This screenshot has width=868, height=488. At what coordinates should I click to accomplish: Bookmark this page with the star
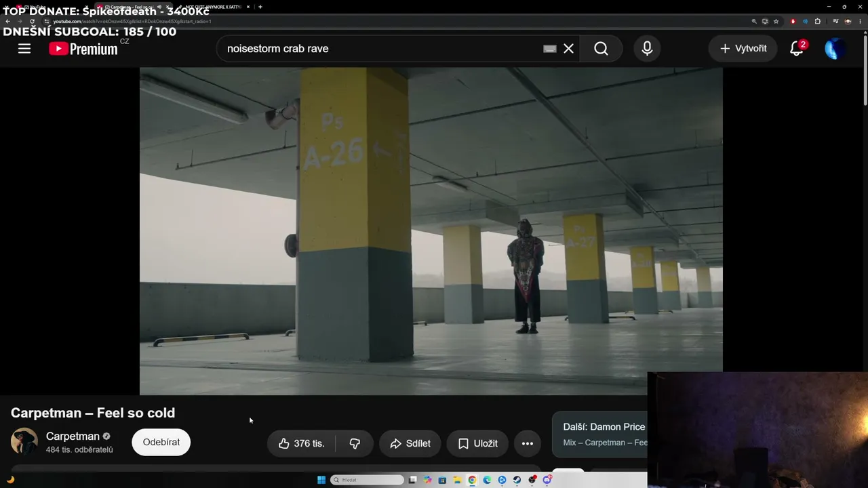[x=776, y=21]
